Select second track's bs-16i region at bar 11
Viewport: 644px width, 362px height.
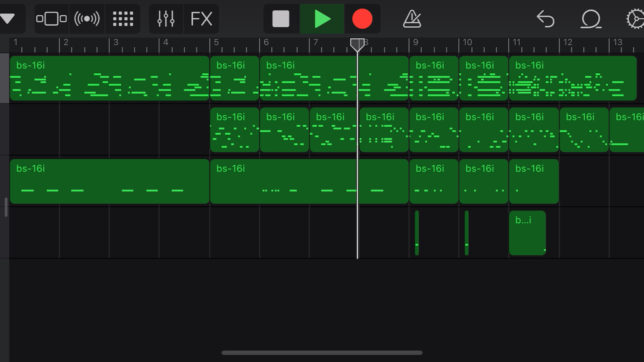534,130
